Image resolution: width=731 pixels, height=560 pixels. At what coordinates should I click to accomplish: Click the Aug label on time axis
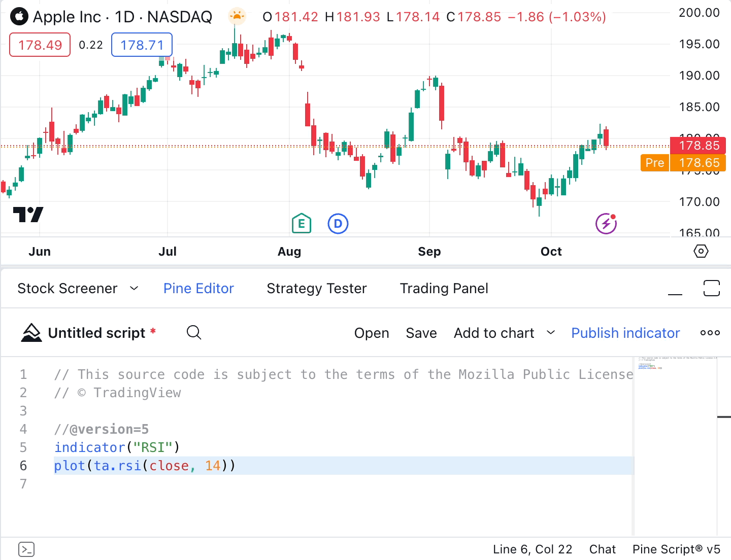coord(289,252)
